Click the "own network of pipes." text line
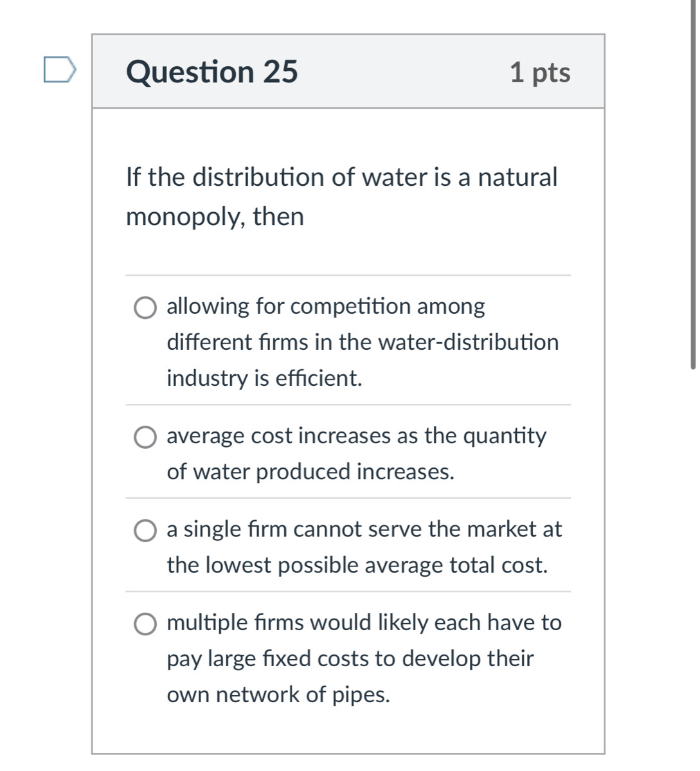This screenshot has width=700, height=771. pyautogui.click(x=278, y=694)
